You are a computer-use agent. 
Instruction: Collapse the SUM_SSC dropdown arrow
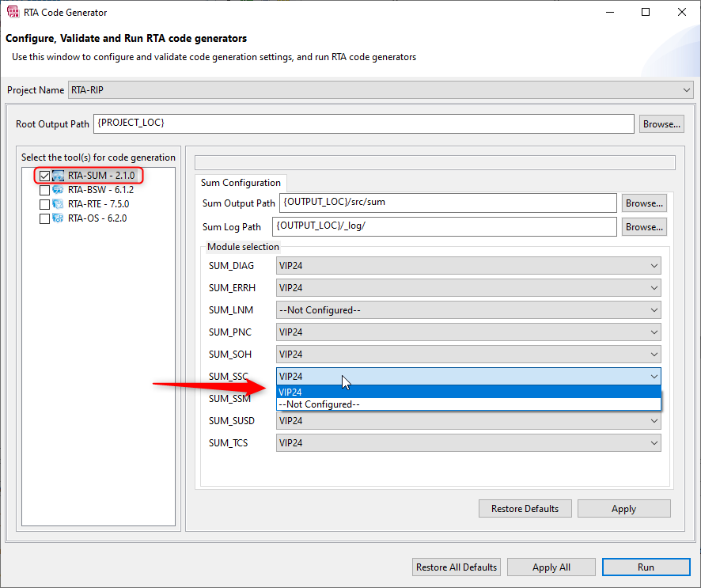tap(654, 377)
